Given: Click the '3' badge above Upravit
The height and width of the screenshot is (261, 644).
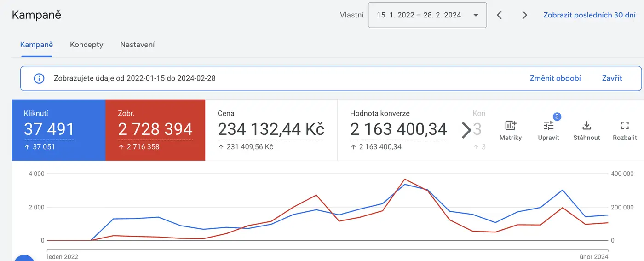Looking at the screenshot, I should click(x=557, y=116).
